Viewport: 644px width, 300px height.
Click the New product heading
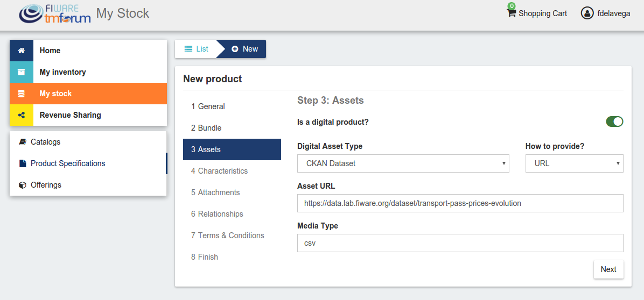(212, 79)
